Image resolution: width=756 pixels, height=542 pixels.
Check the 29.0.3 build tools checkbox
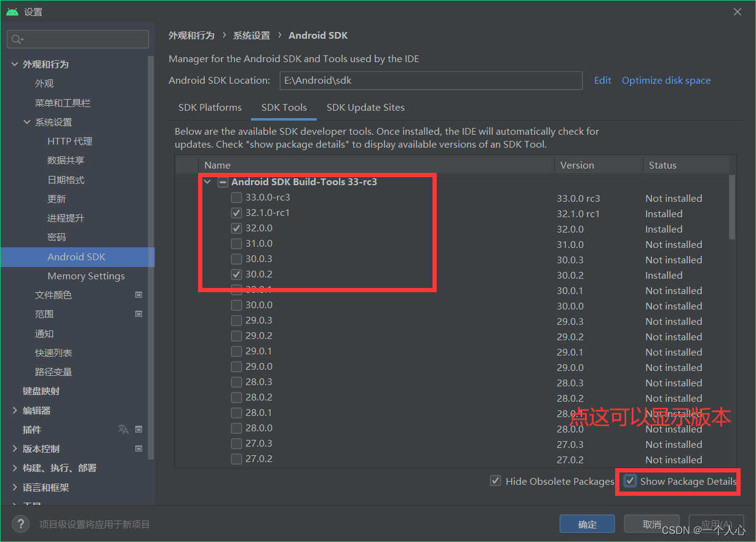click(236, 321)
